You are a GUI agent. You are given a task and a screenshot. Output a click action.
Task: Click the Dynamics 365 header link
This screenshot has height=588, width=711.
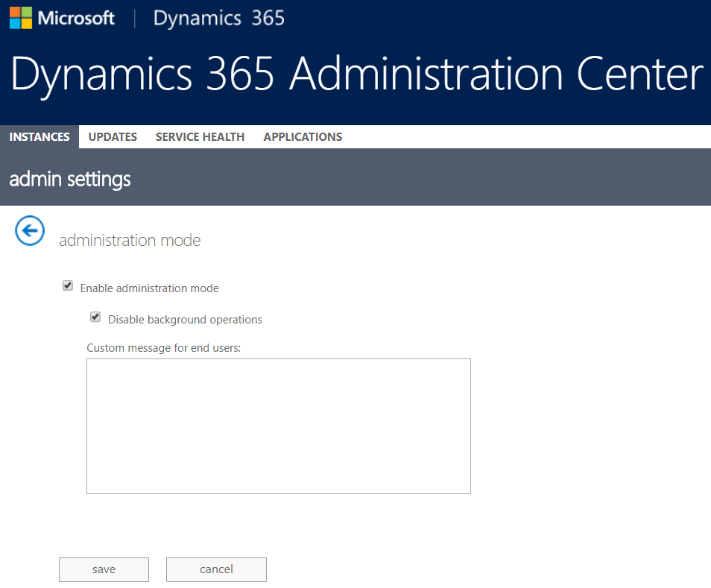(219, 19)
